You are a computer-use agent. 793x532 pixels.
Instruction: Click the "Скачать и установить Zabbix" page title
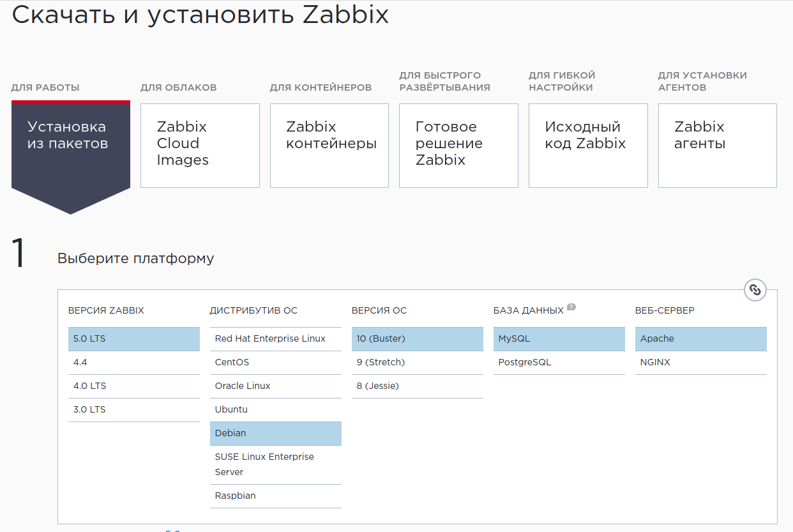click(x=200, y=15)
